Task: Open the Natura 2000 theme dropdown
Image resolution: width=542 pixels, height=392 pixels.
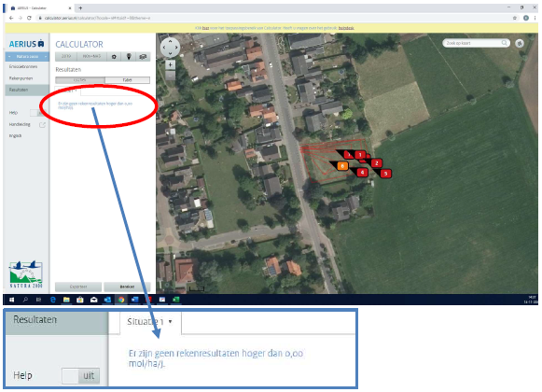Action: (x=27, y=56)
